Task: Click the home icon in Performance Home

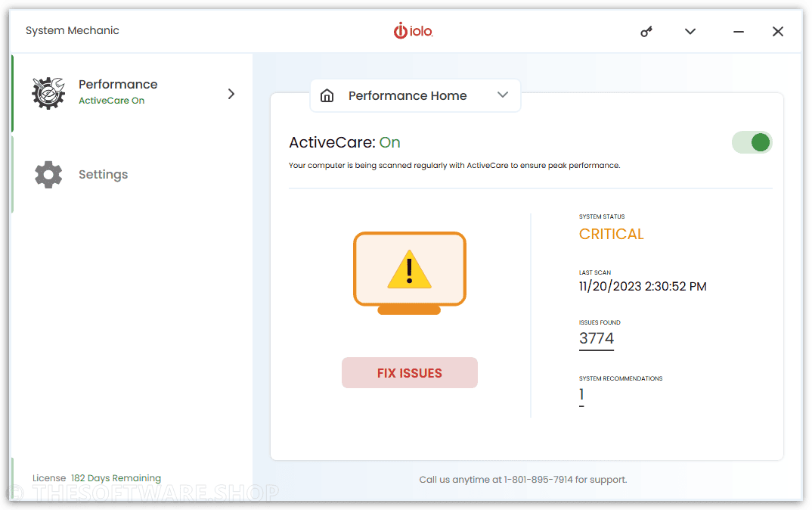Action: 327,95
